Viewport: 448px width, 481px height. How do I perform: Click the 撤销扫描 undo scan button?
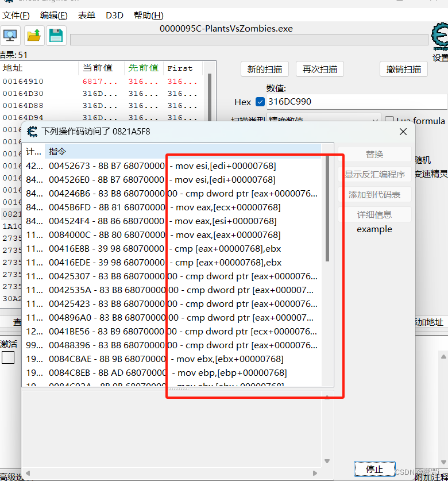coord(404,70)
